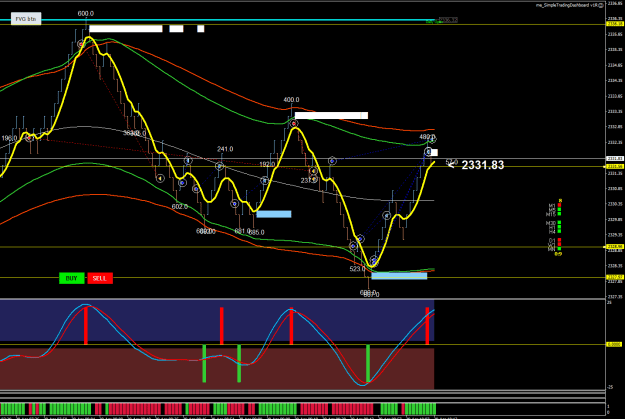Select the light blue zone above 685.0

[274, 214]
